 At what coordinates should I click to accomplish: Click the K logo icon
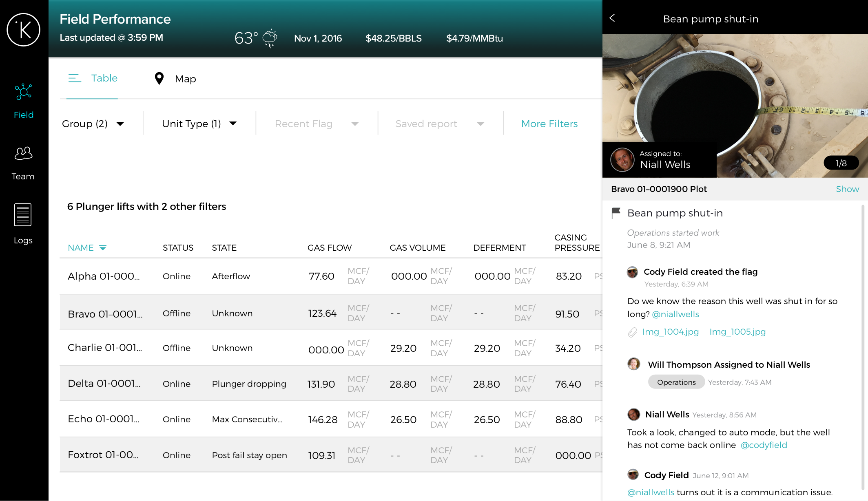tap(24, 30)
